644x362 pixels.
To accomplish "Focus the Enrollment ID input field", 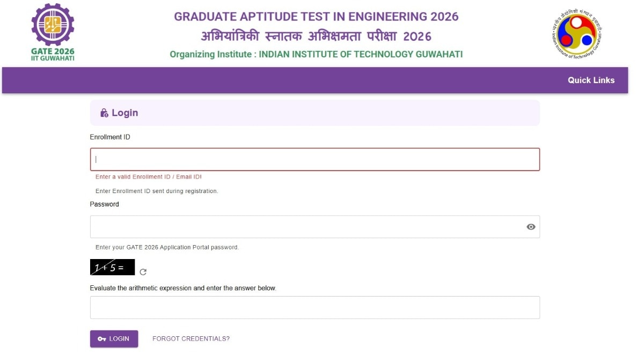I will (x=315, y=159).
